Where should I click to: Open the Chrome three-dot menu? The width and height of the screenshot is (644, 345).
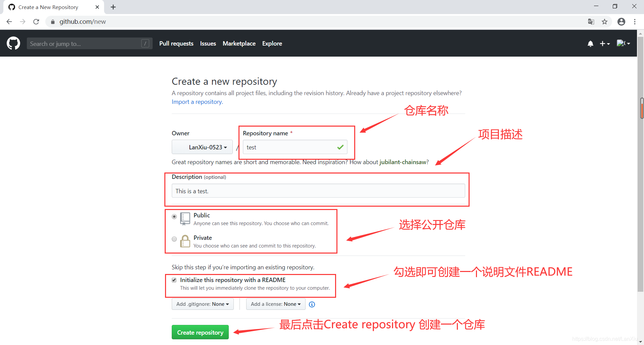click(x=635, y=22)
